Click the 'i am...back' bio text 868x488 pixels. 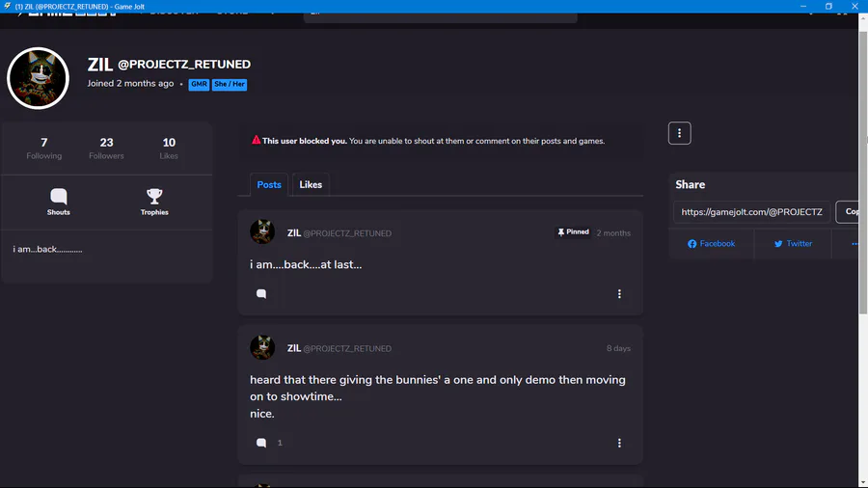click(x=47, y=250)
